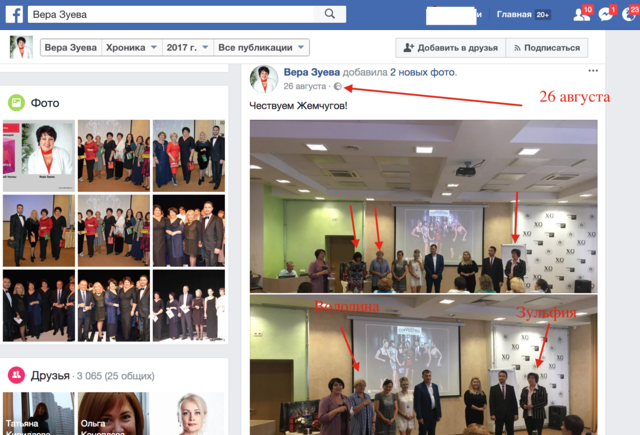Open notifications globe icon
This screenshot has height=435, width=640.
click(630, 14)
